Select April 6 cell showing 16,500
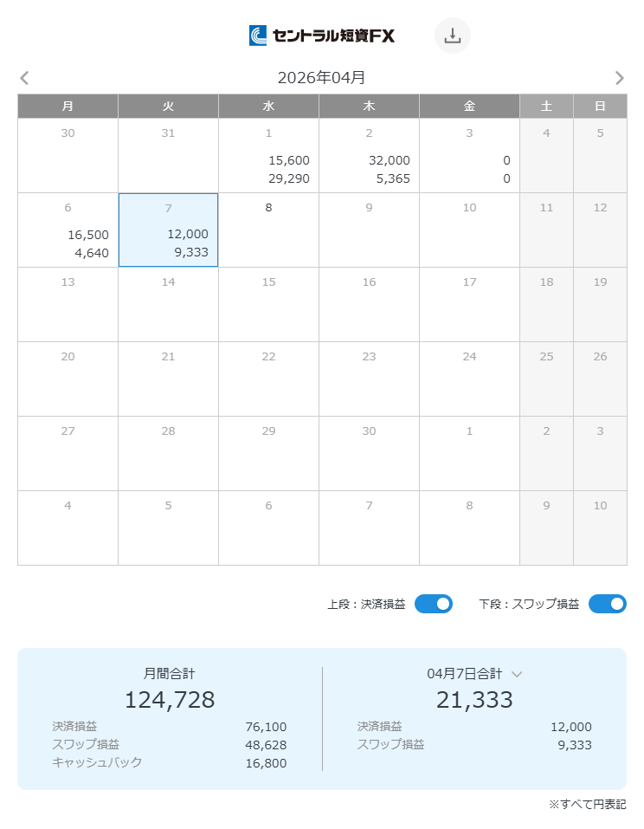Image resolution: width=644 pixels, height=829 pixels. pyautogui.click(x=68, y=230)
